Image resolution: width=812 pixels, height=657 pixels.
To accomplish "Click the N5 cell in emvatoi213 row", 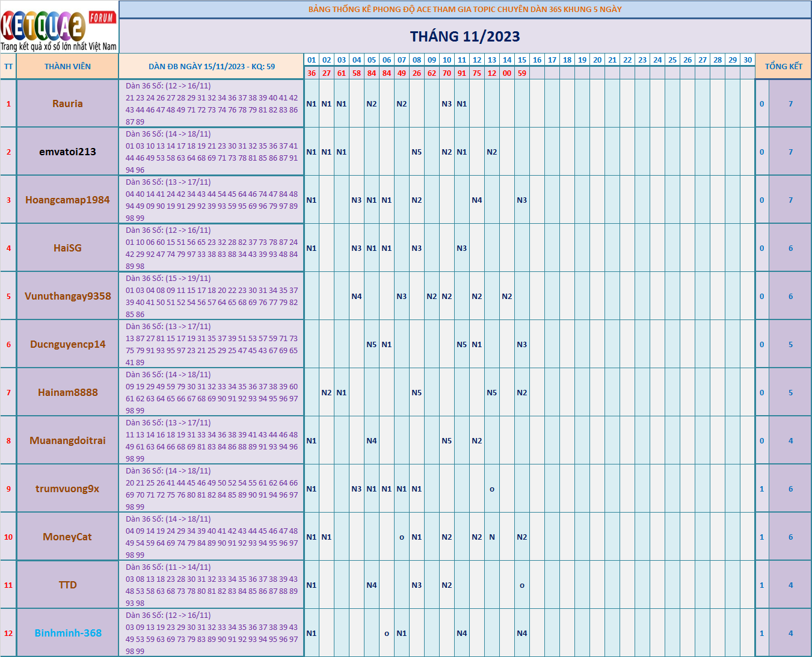I will pos(417,152).
